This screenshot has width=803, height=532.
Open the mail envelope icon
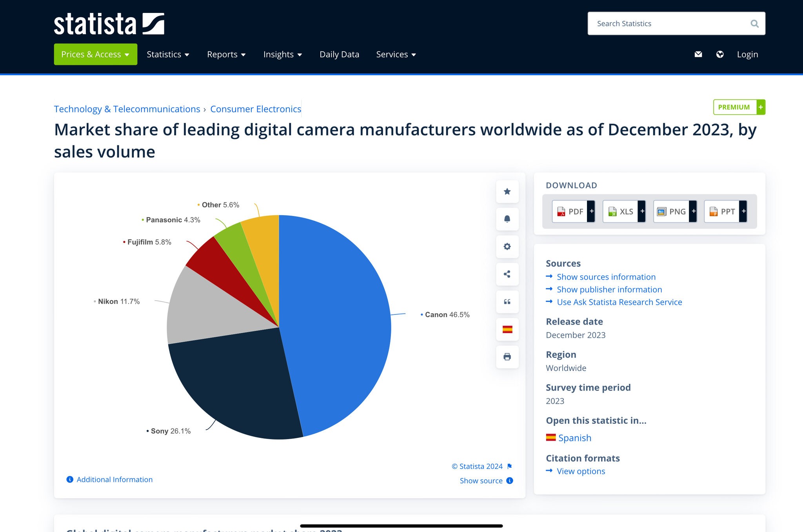[x=698, y=54]
